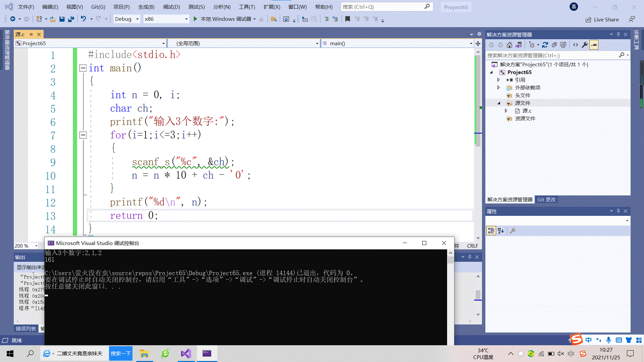Click the find in files folder icon
Viewport: 644px width, 362px height.
(274, 19)
